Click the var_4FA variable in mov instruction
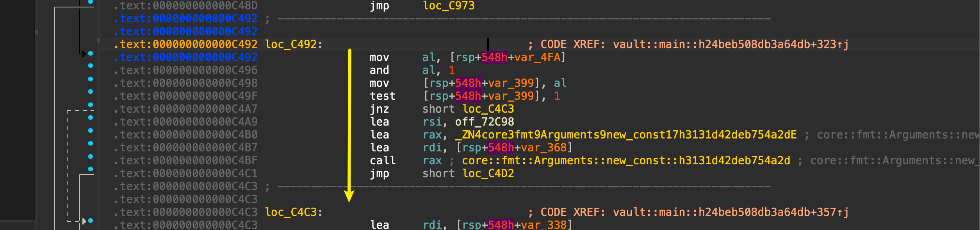 click(x=537, y=57)
